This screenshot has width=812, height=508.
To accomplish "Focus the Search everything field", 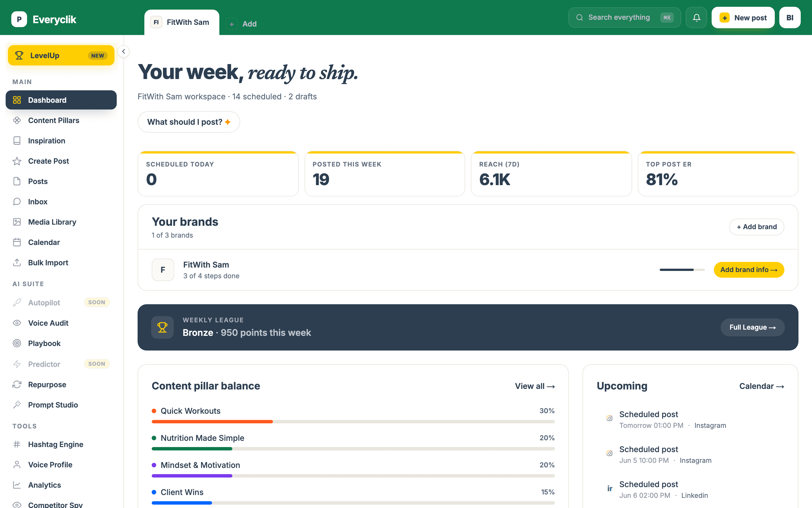I will (x=625, y=17).
